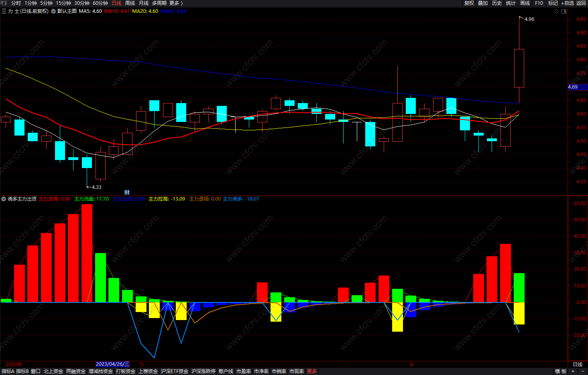Select the 5分钟 period
The width and height of the screenshot is (588, 375).
(47, 3)
